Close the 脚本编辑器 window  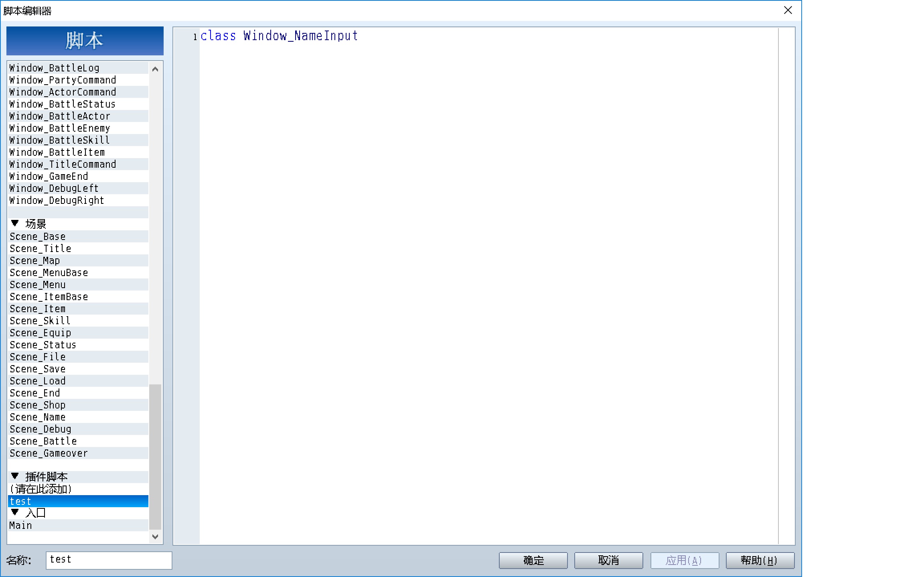788,10
